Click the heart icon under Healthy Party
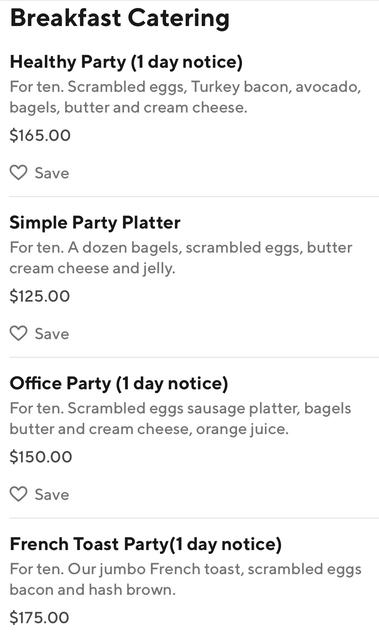Image resolution: width=379 pixels, height=640 pixels. [18, 173]
